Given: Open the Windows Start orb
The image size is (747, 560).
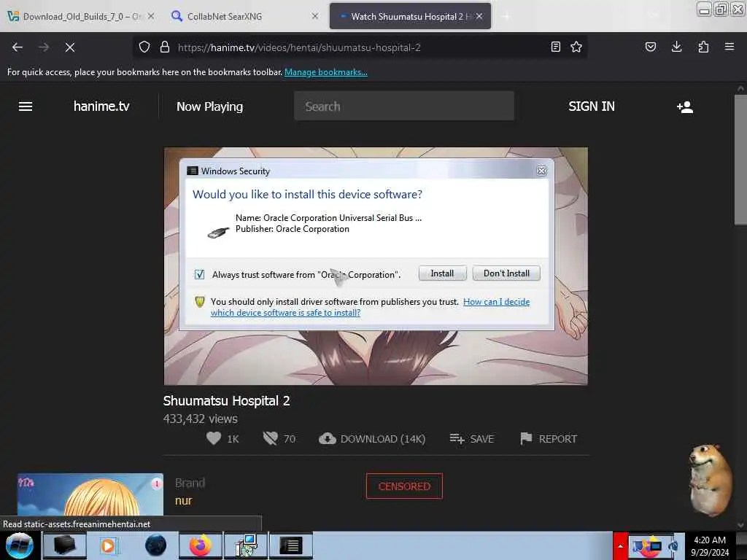Looking at the screenshot, I should [20, 545].
